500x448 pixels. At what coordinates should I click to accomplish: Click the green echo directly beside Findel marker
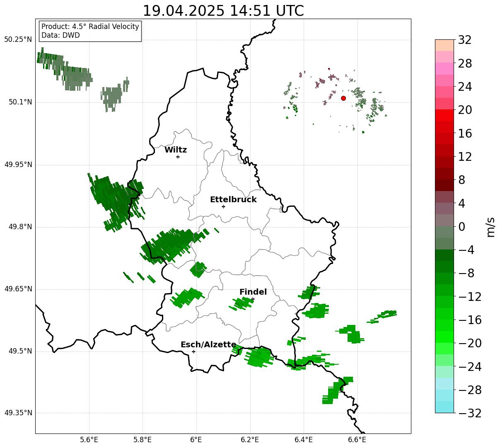[242, 303]
